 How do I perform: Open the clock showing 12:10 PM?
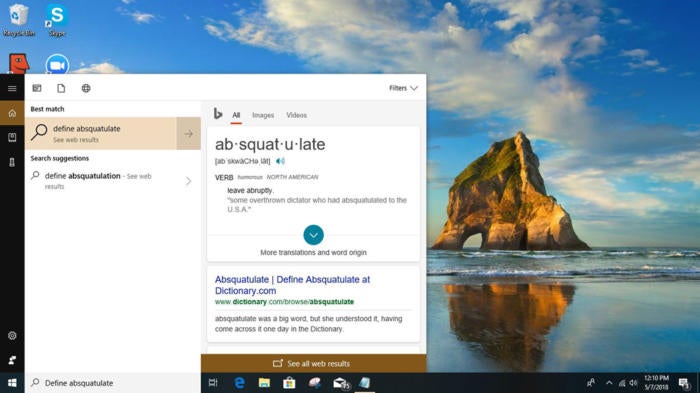(x=656, y=383)
